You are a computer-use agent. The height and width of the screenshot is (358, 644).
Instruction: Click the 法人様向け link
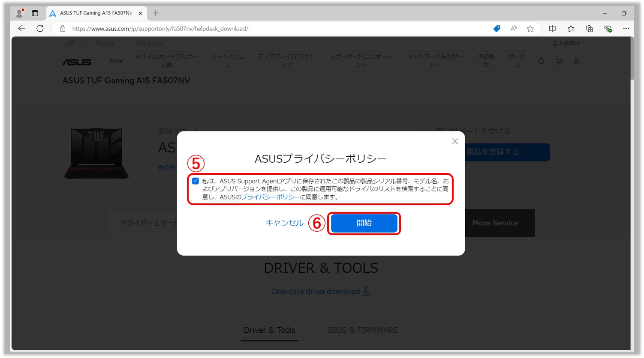(566, 44)
